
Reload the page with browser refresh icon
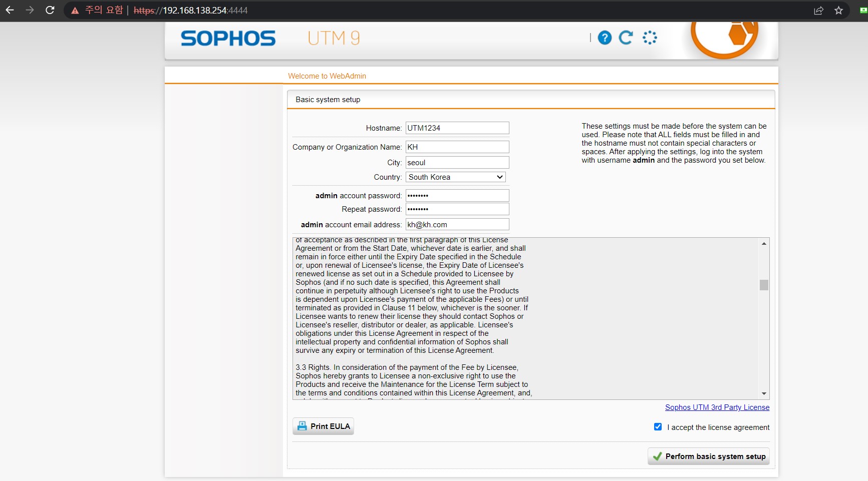pyautogui.click(x=50, y=10)
